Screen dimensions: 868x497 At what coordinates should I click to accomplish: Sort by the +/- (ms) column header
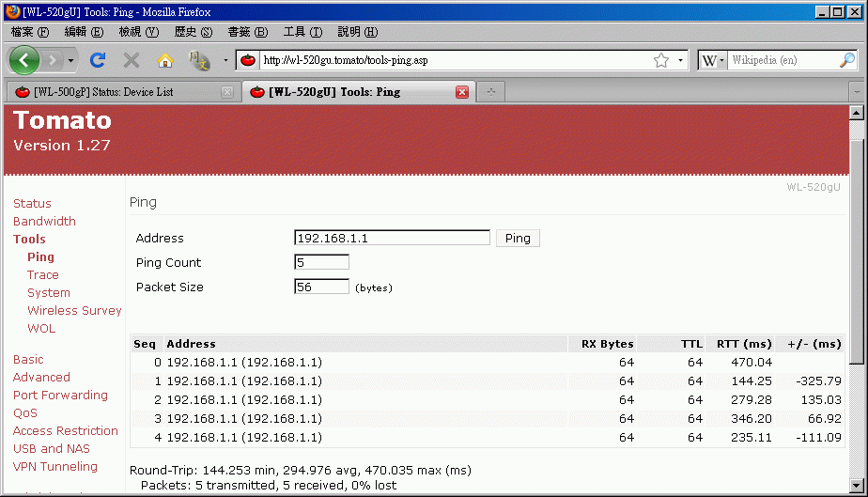point(810,344)
